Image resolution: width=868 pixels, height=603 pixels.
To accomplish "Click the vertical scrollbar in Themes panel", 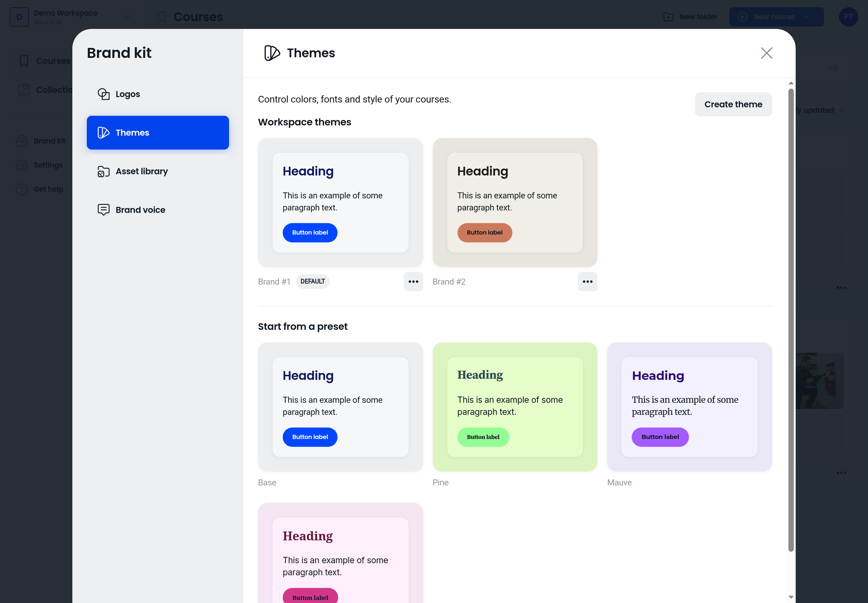I will [791, 320].
